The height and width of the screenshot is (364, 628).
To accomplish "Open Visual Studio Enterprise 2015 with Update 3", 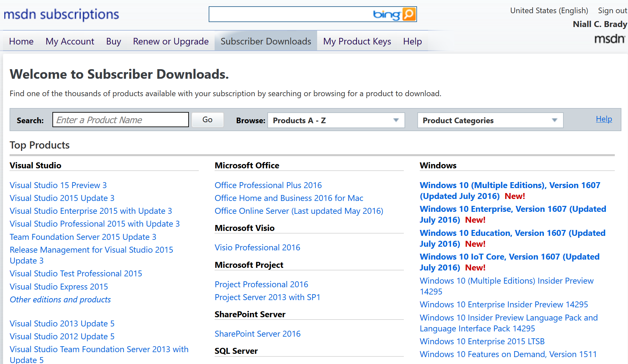I will [x=91, y=211].
